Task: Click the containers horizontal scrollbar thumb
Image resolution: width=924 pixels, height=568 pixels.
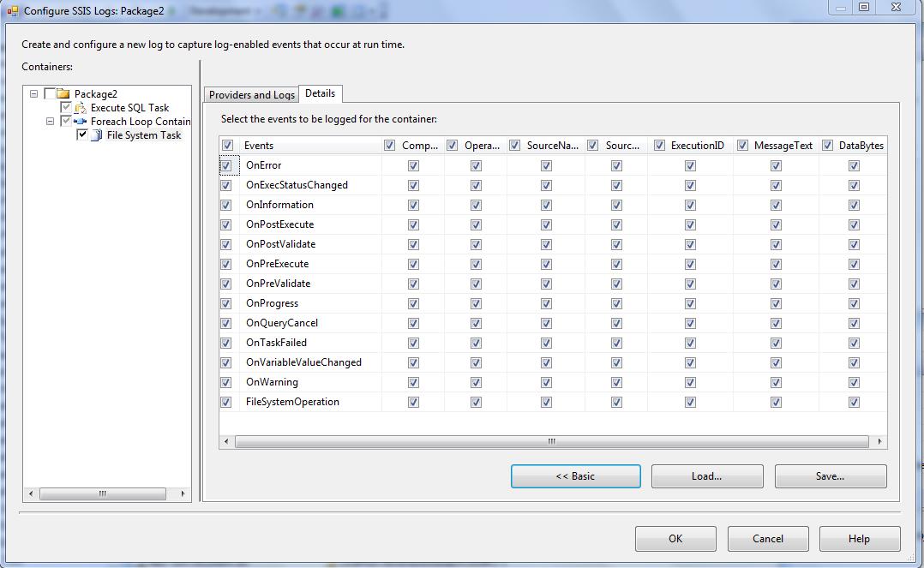Action: tap(103, 493)
